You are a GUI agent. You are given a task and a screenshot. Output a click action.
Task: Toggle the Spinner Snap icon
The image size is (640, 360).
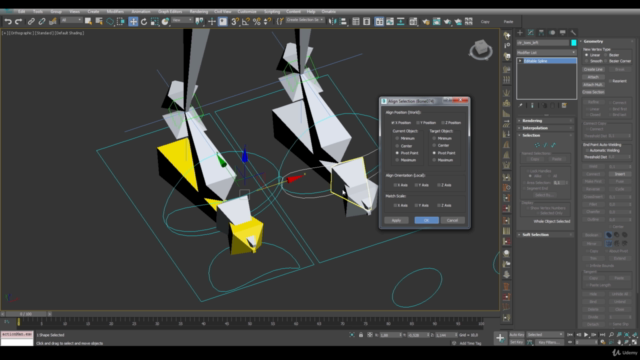pyautogui.click(x=267, y=21)
